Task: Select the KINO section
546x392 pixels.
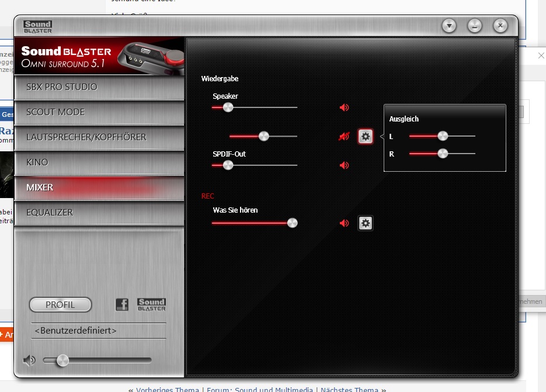Action: [x=99, y=162]
